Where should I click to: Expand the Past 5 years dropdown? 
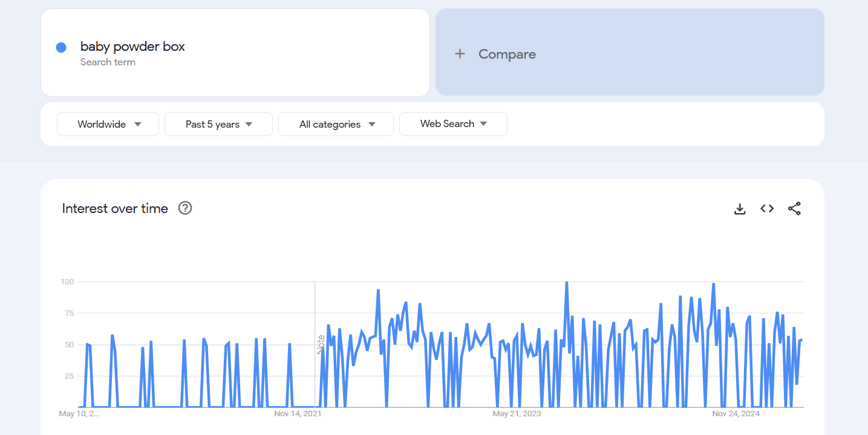click(218, 124)
